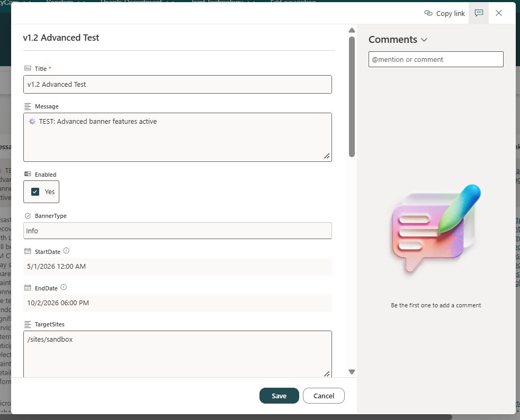Click the scroll down arrow
The width and height of the screenshot is (520, 420).
(352, 372)
